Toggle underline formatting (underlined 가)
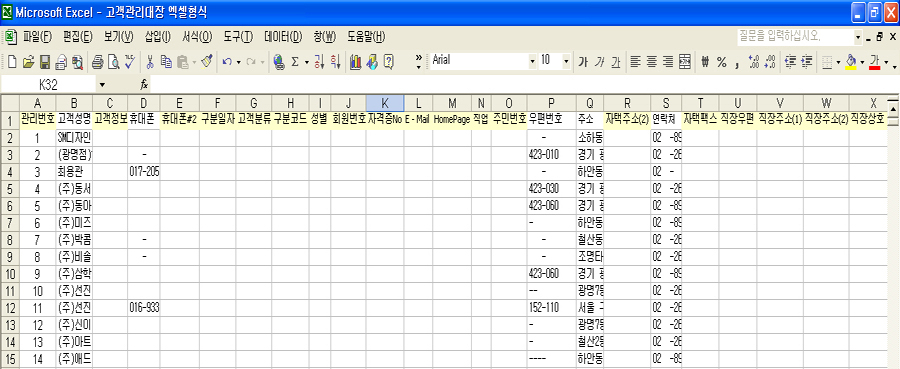This screenshot has height=369, width=900. 615,61
